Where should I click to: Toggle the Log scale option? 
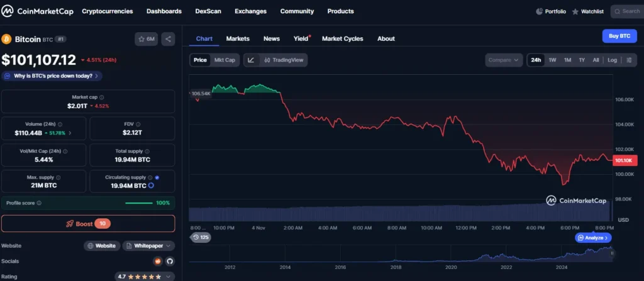[x=612, y=60]
